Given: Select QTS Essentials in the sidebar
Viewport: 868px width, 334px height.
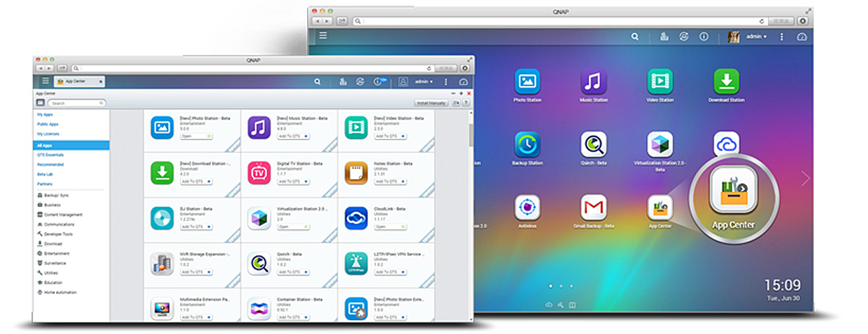Looking at the screenshot, I should [51, 155].
